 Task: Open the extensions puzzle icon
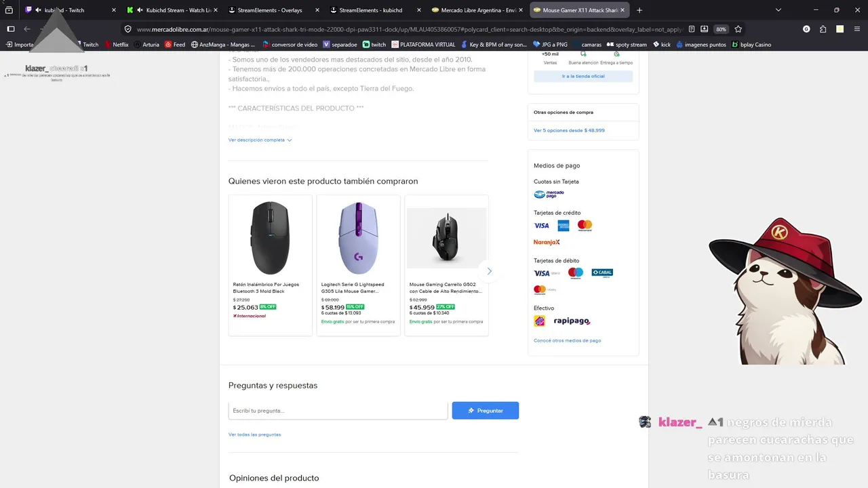coord(823,29)
